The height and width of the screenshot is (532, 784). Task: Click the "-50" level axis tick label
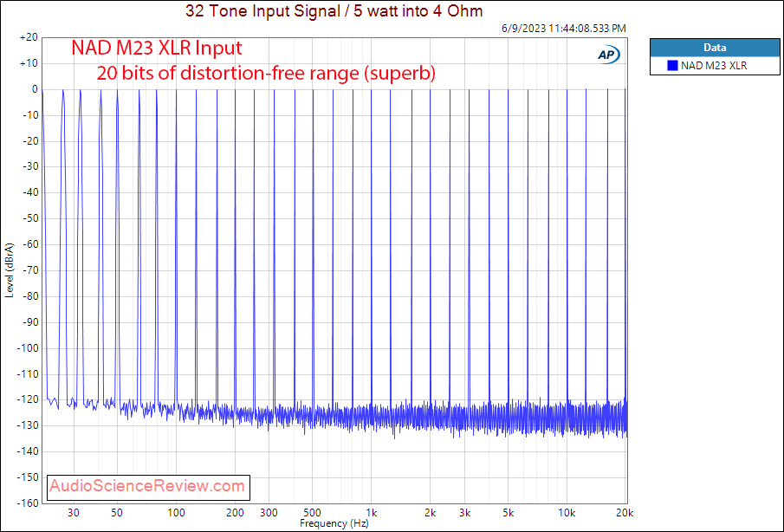(30, 218)
